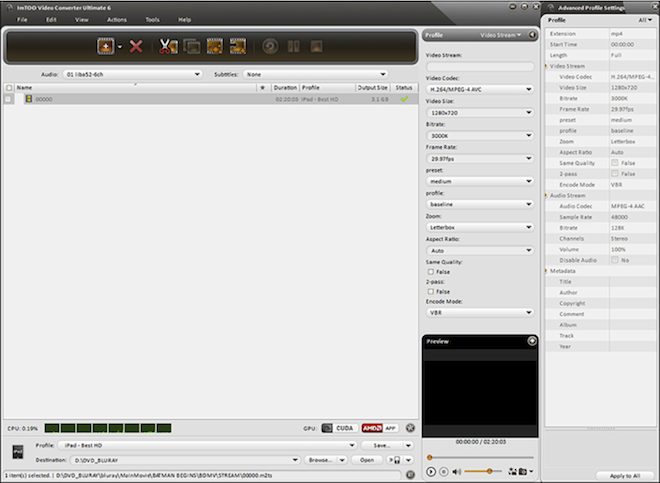660x483 pixels.
Task: Sort by the Output Size column header
Action: [372, 88]
